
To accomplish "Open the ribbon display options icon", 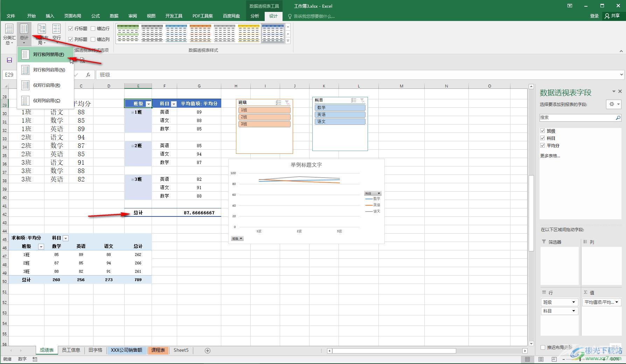I will click(x=570, y=6).
